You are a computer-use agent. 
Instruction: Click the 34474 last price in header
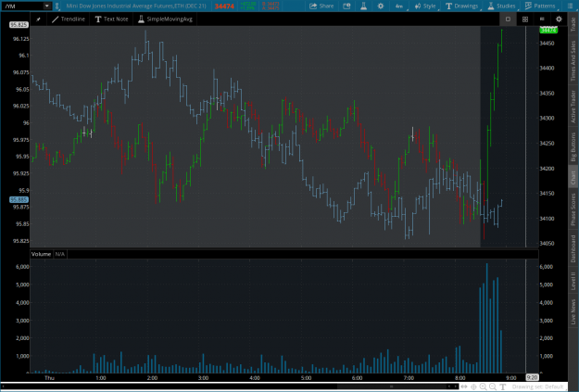pyautogui.click(x=224, y=6)
